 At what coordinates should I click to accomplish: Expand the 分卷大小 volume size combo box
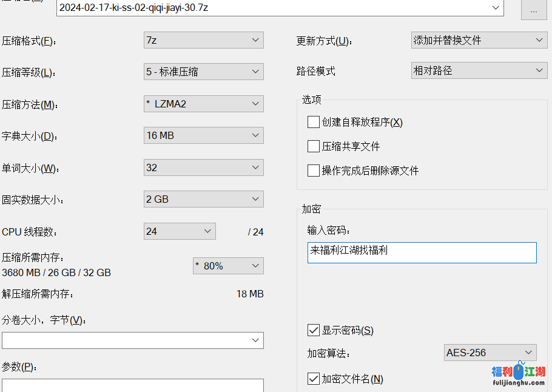click(x=133, y=340)
